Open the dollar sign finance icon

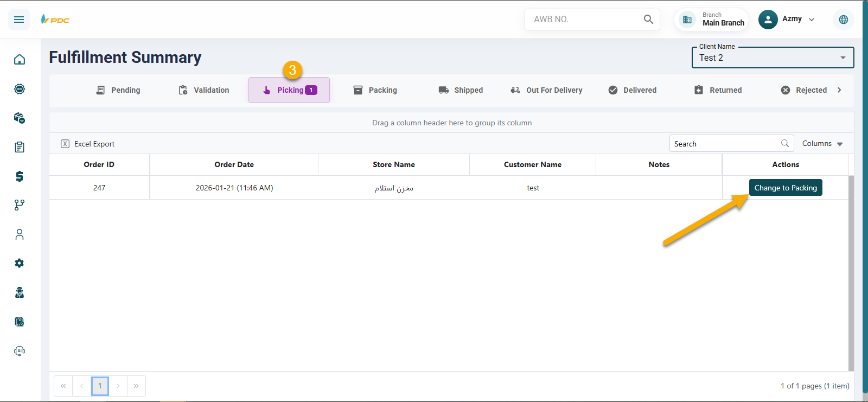[x=20, y=176]
